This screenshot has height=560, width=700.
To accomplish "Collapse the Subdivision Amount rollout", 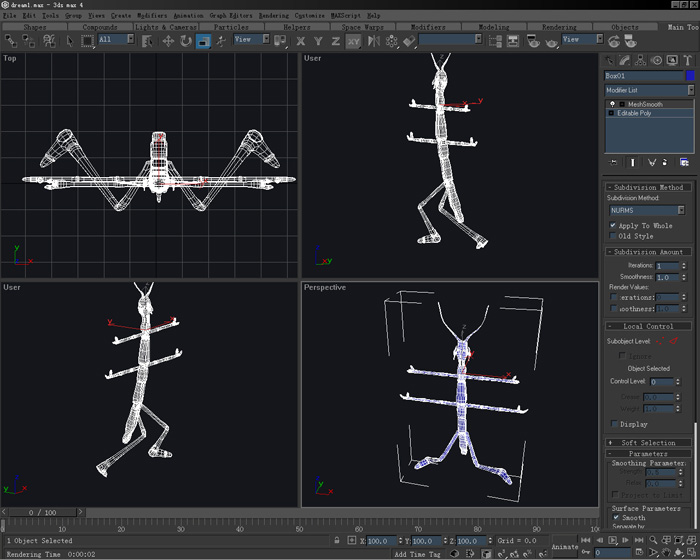I will [648, 252].
